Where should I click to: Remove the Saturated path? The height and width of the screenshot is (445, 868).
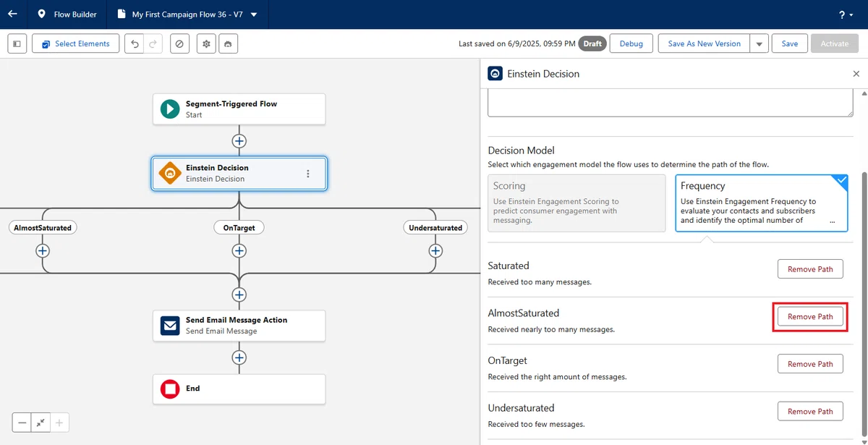(810, 269)
